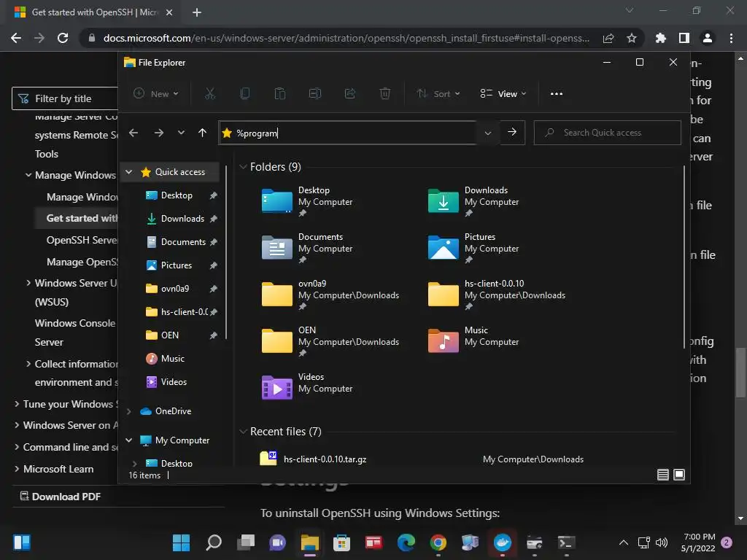Expand Windows Server Update Services docs section
The width and height of the screenshot is (747, 560).
(x=28, y=283)
